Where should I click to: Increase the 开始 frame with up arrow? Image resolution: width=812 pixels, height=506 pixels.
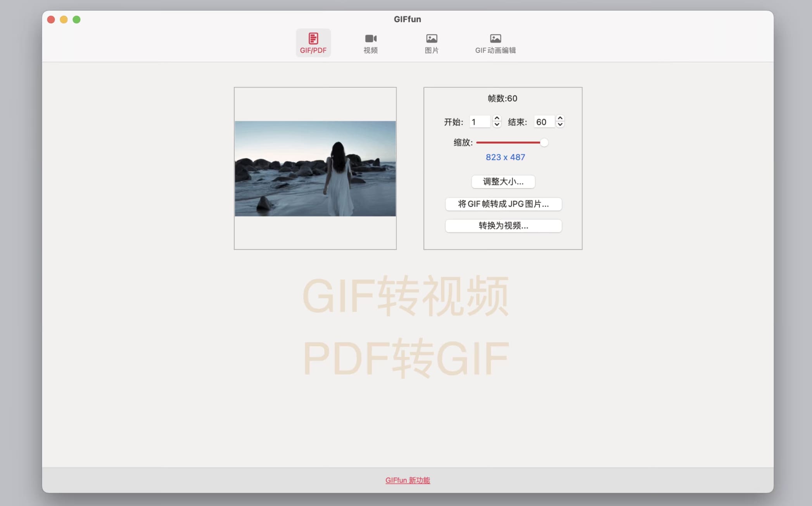[x=497, y=118]
